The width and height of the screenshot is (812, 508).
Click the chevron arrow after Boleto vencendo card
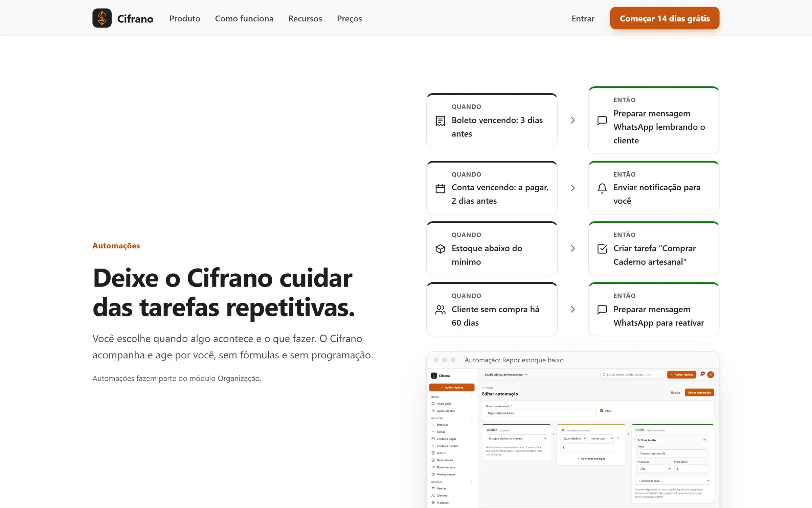(573, 121)
